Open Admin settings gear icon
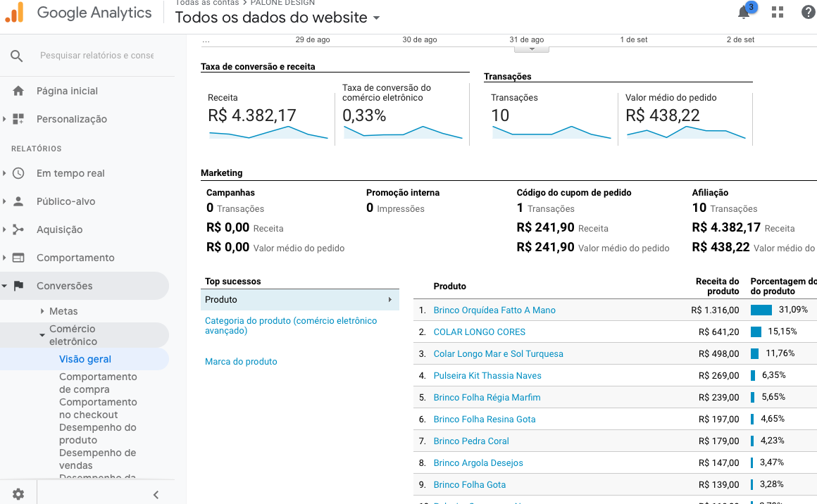 click(x=18, y=494)
